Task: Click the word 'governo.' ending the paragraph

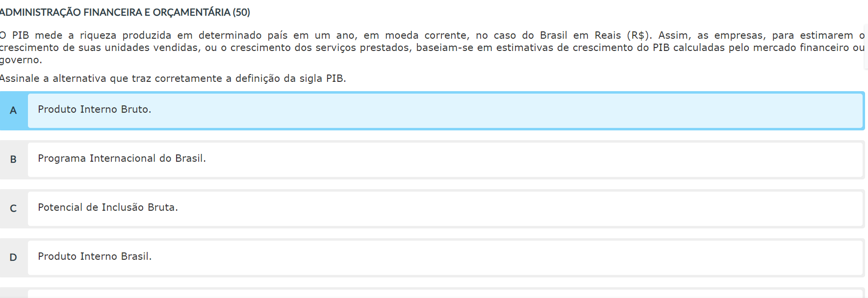Action: tap(21, 60)
